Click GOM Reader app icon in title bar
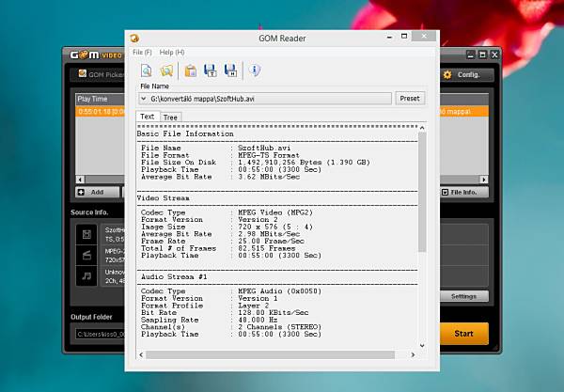This screenshot has height=392, width=564. tap(134, 39)
